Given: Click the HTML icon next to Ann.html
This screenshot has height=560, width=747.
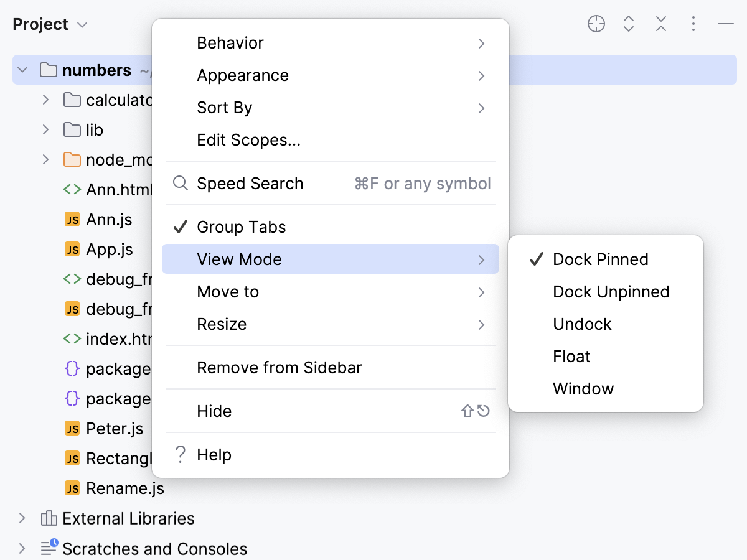Looking at the screenshot, I should coord(72,189).
